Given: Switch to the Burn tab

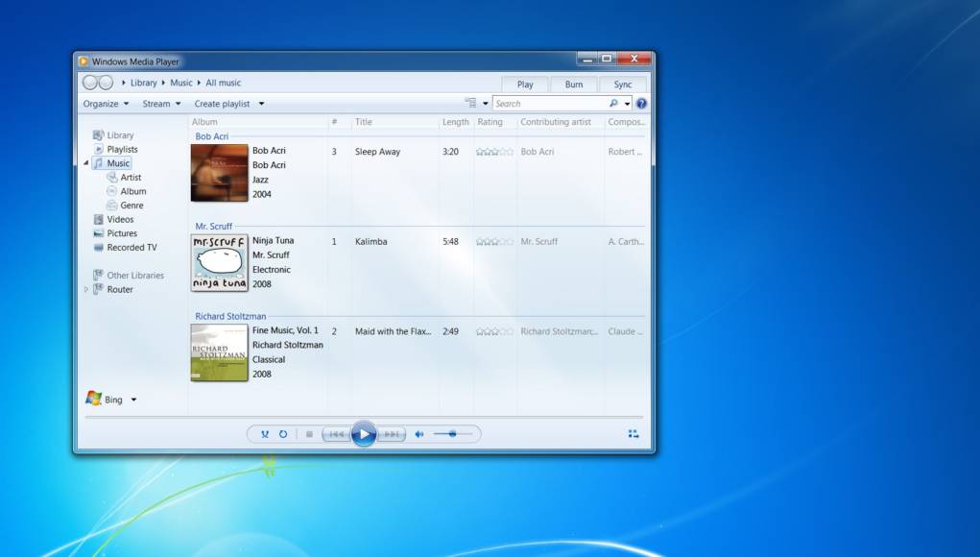Looking at the screenshot, I should [x=573, y=85].
